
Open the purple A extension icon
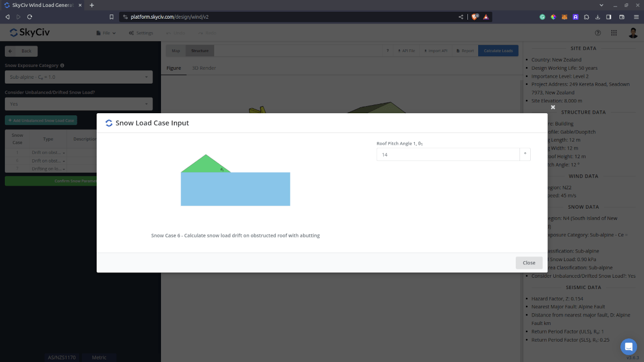pyautogui.click(x=575, y=17)
